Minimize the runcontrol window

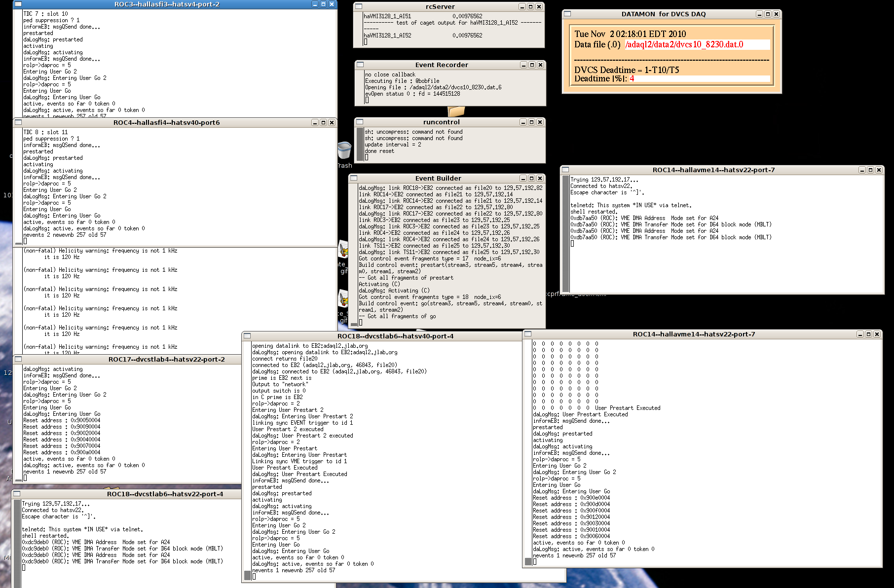click(523, 122)
